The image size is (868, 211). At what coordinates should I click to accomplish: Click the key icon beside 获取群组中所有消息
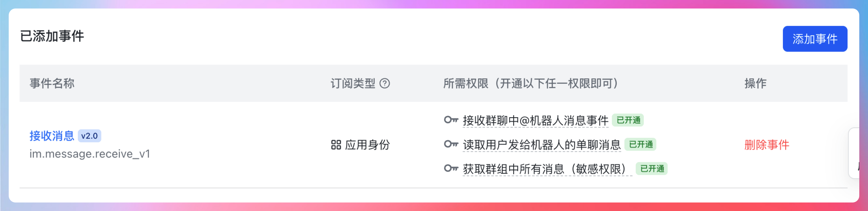tap(451, 168)
